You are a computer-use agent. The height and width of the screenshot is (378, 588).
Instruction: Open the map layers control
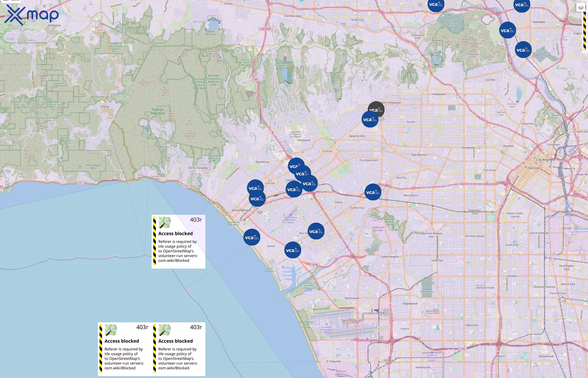tap(580, 8)
